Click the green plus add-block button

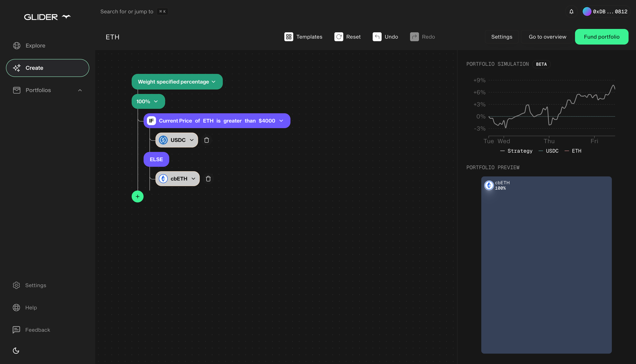click(137, 197)
